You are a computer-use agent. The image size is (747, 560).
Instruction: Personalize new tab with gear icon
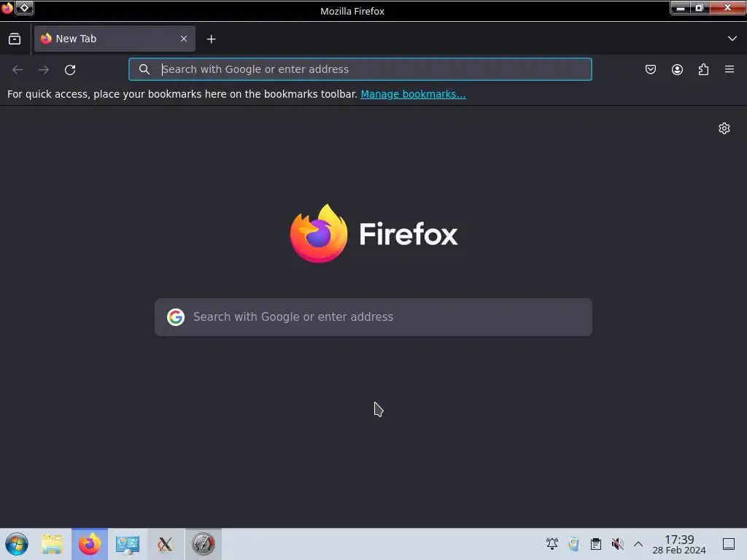[x=724, y=128]
